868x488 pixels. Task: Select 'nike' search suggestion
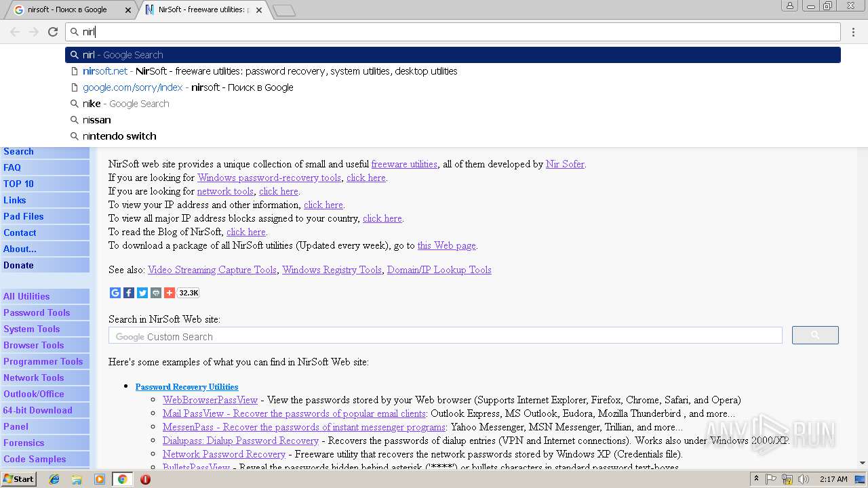pyautogui.click(x=453, y=104)
